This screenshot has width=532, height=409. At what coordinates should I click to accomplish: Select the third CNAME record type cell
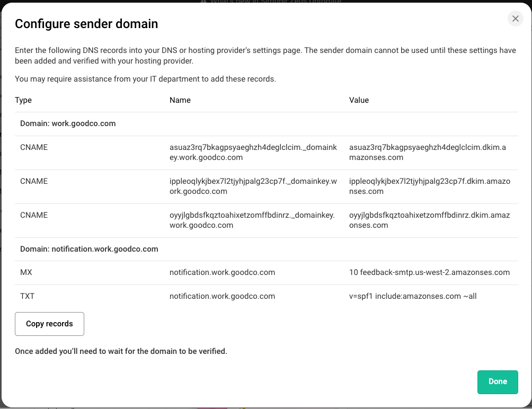tap(34, 215)
